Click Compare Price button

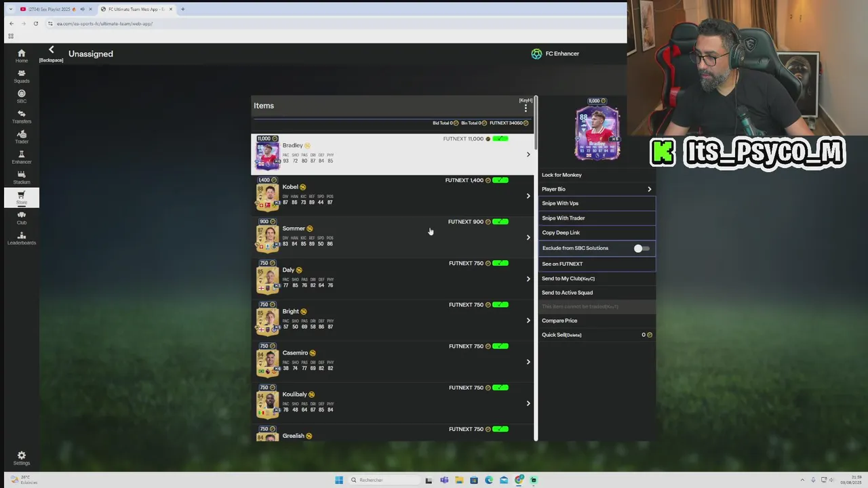point(597,321)
